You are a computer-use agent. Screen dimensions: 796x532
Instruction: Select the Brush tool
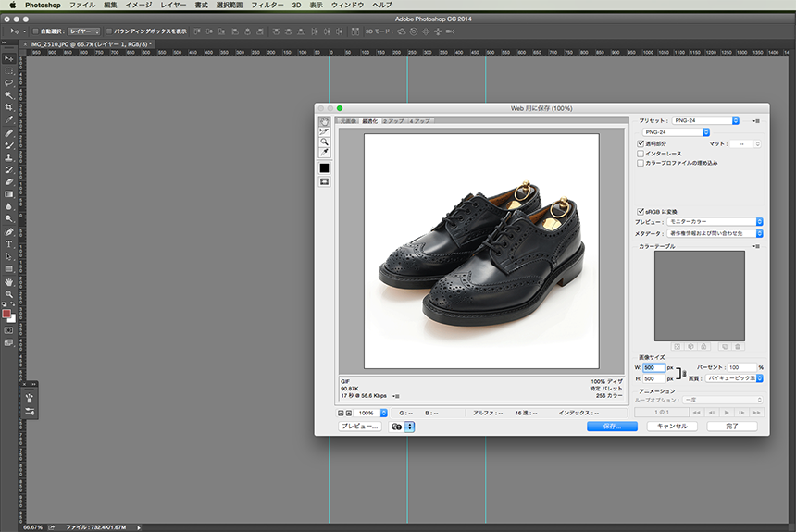tap(8, 145)
